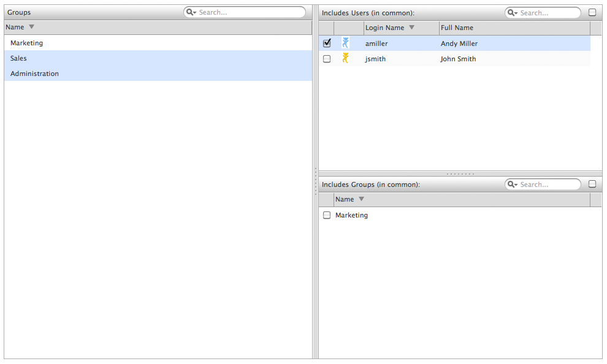
Task: Uncheck the amiller user checkbox
Action: (x=327, y=44)
